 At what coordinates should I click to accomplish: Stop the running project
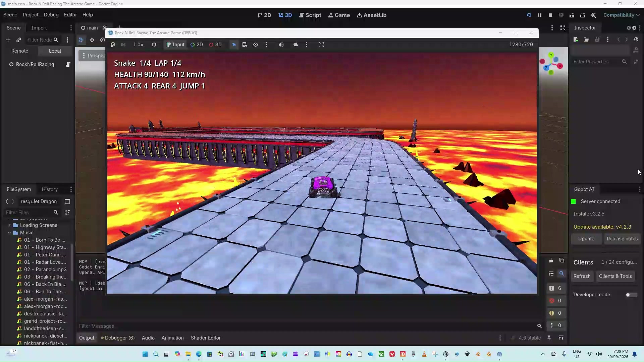(x=550, y=15)
